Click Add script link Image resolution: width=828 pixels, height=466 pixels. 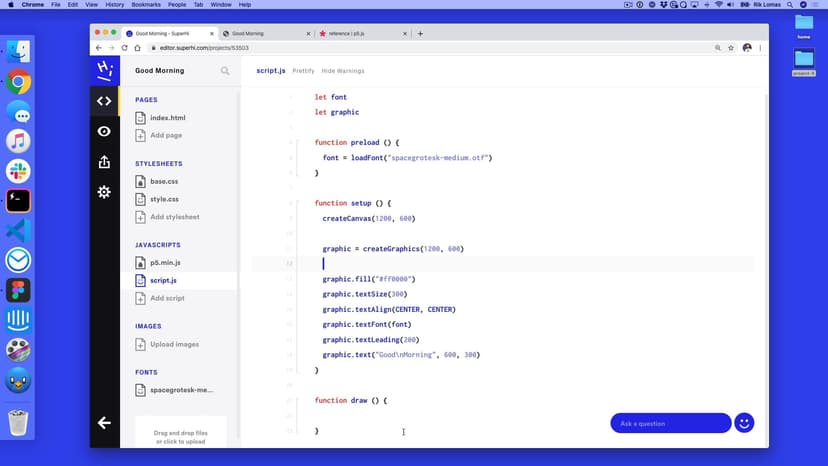coord(167,298)
